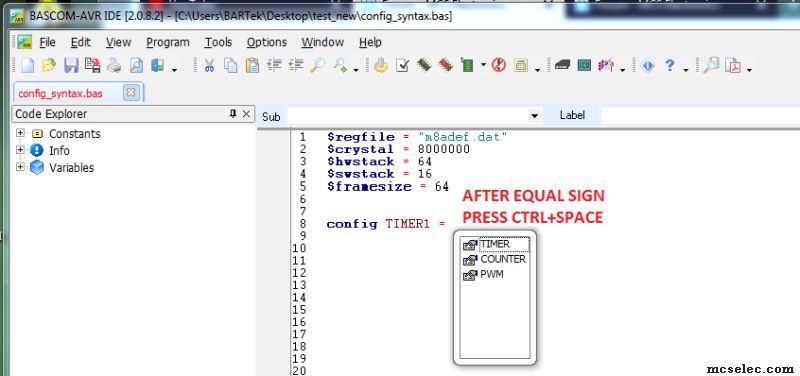Expand the Info tree node
Screen dimensions: 800x376
click(20, 150)
